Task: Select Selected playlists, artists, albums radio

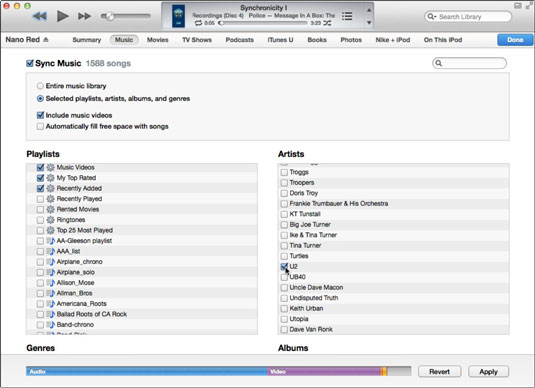Action: [x=40, y=99]
